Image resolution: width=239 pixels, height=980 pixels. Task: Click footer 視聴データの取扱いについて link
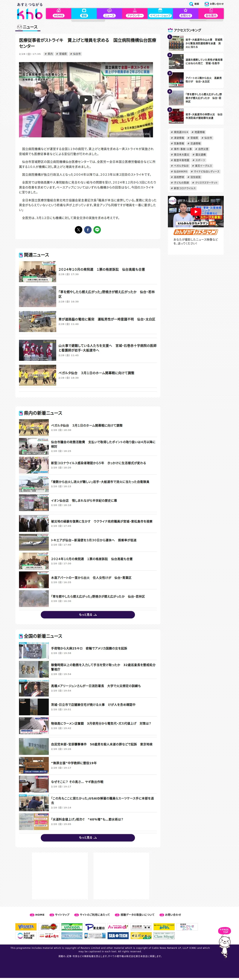(x=135, y=915)
